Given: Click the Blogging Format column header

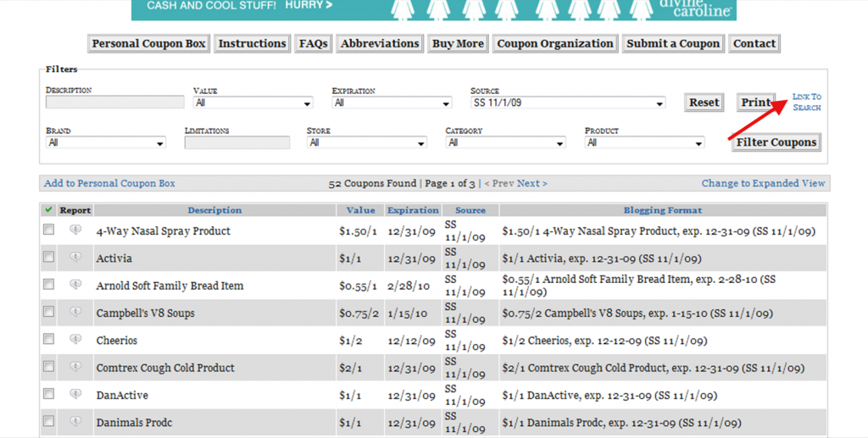Looking at the screenshot, I should coord(663,210).
